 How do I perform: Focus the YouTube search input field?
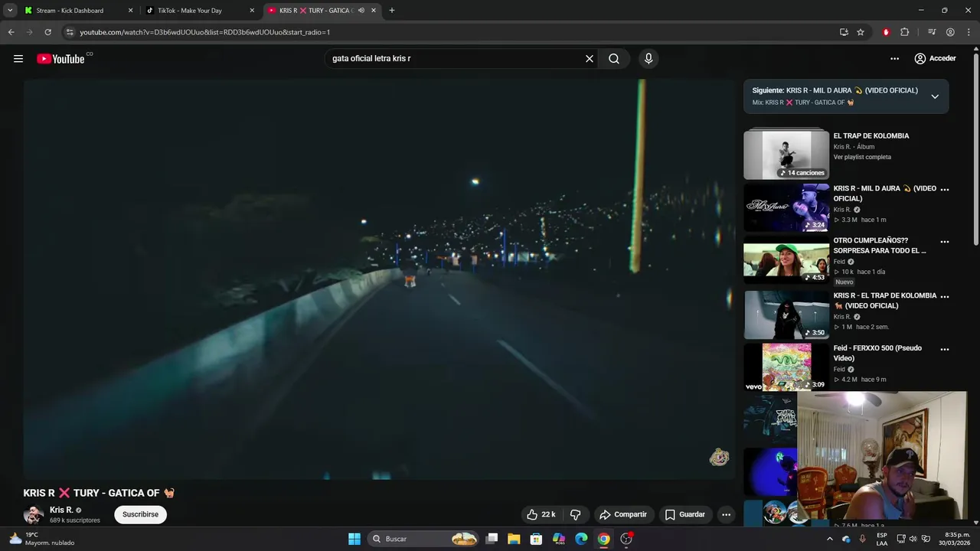(x=456, y=59)
